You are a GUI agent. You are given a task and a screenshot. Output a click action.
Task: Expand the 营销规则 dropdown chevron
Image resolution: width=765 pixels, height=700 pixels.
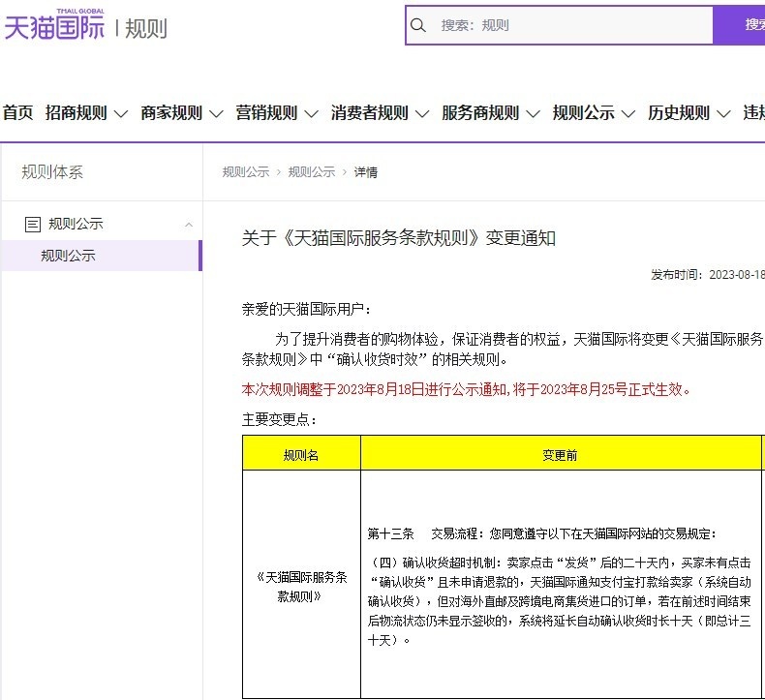pyautogui.click(x=311, y=114)
